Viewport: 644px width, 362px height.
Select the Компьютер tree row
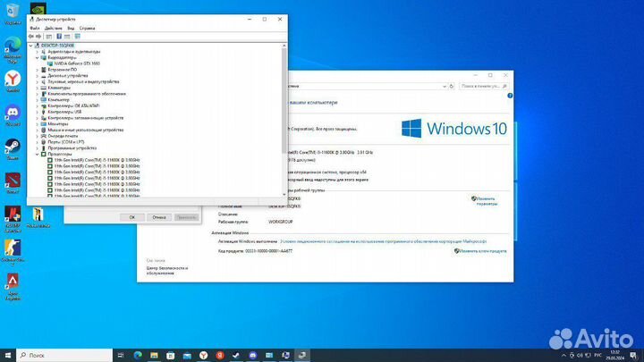tap(58, 100)
